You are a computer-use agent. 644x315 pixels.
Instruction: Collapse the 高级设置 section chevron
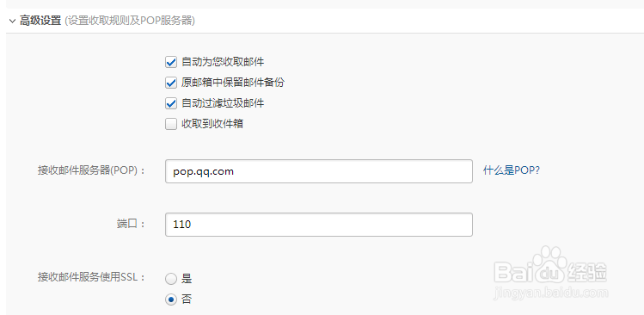12,21
